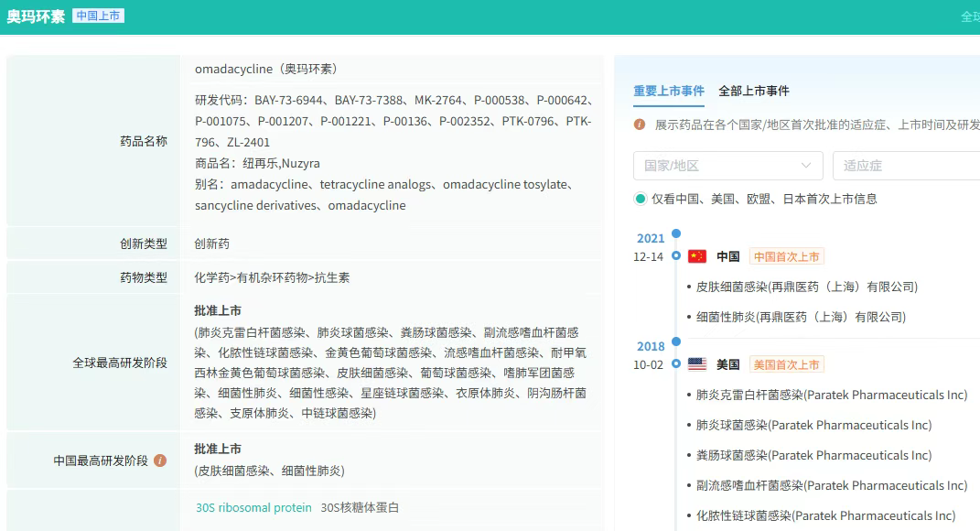
Task: Click the 中国上市 tag in header
Action: pos(98,16)
